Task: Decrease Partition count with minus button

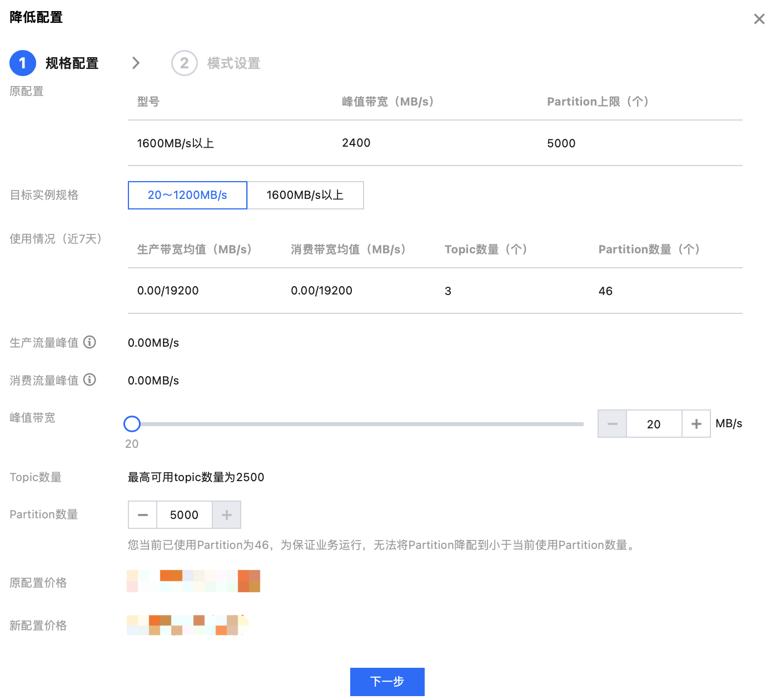Action: (x=143, y=515)
